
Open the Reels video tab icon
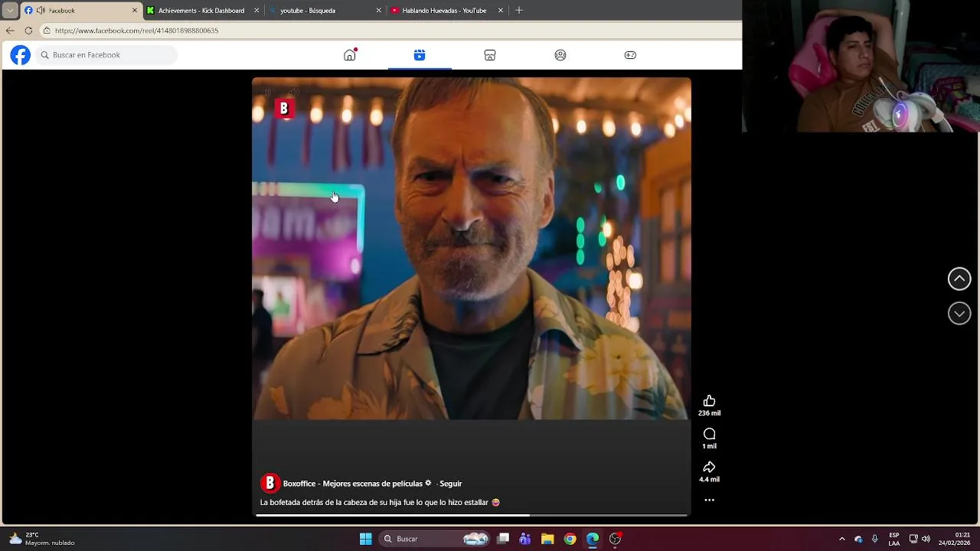(x=420, y=55)
